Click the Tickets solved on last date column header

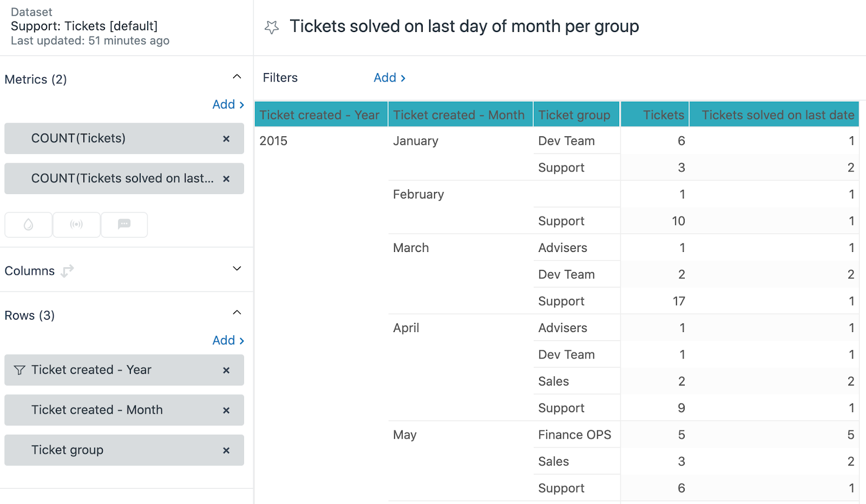[x=776, y=114]
